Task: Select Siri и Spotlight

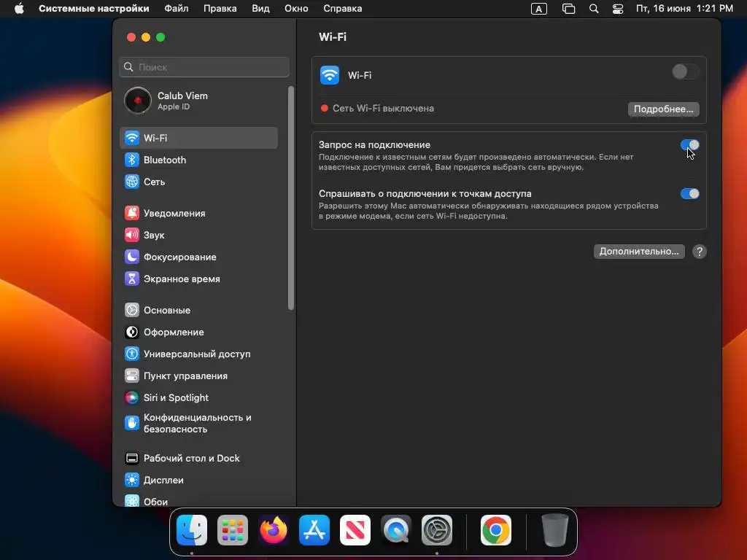Action: tap(198, 398)
